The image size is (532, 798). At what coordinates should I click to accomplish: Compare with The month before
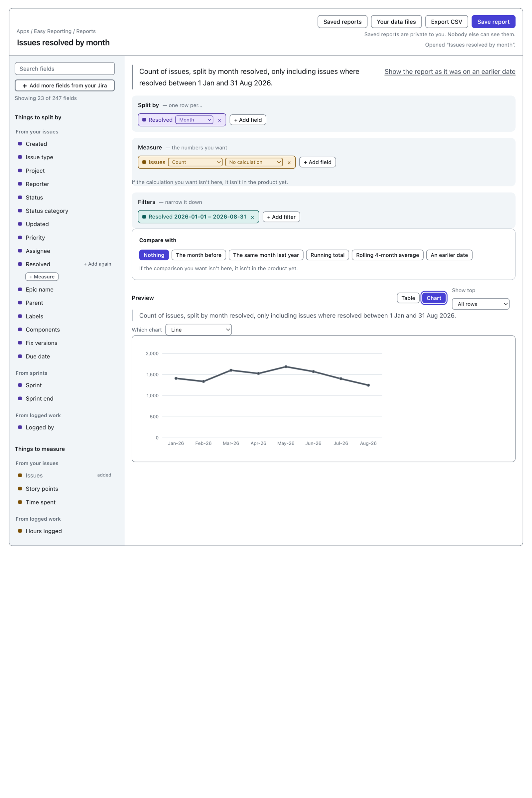pyautogui.click(x=199, y=255)
